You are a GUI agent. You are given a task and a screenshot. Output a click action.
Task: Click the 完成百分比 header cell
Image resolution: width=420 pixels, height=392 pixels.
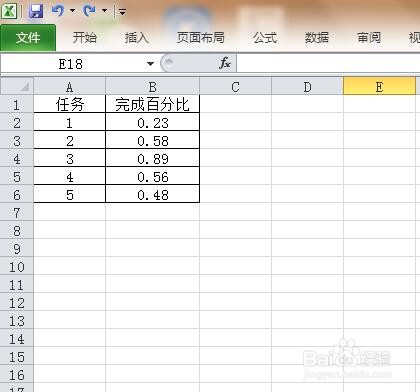[x=152, y=104]
